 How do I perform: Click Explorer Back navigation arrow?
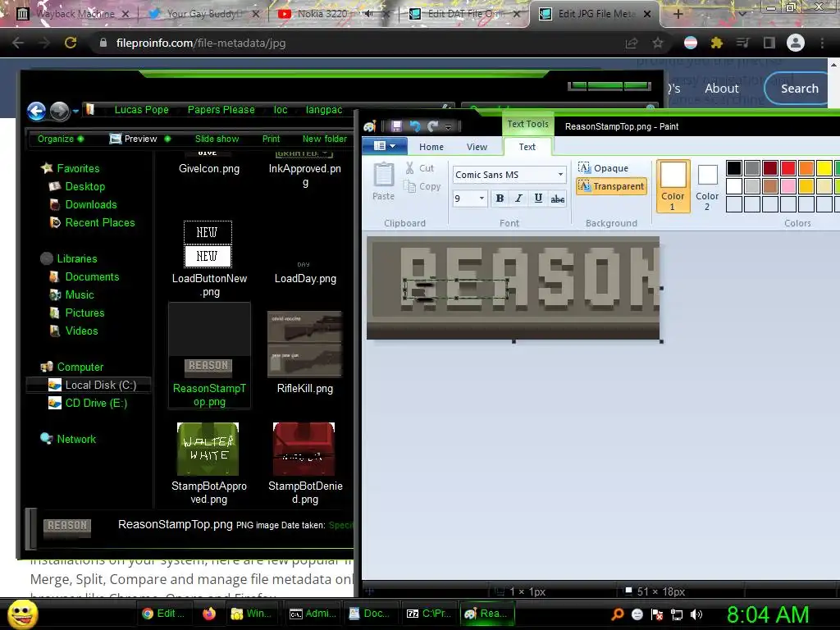(36, 112)
